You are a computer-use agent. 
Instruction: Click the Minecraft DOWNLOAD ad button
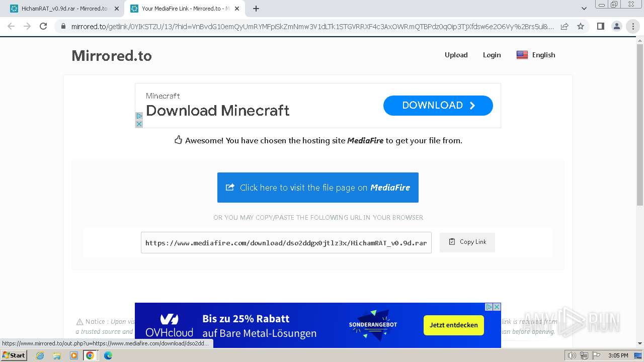pyautogui.click(x=438, y=106)
